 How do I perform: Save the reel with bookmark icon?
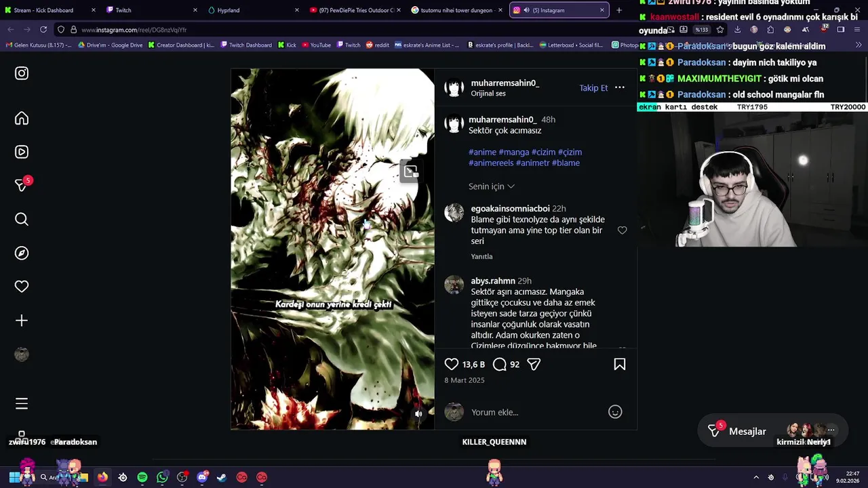tap(619, 365)
